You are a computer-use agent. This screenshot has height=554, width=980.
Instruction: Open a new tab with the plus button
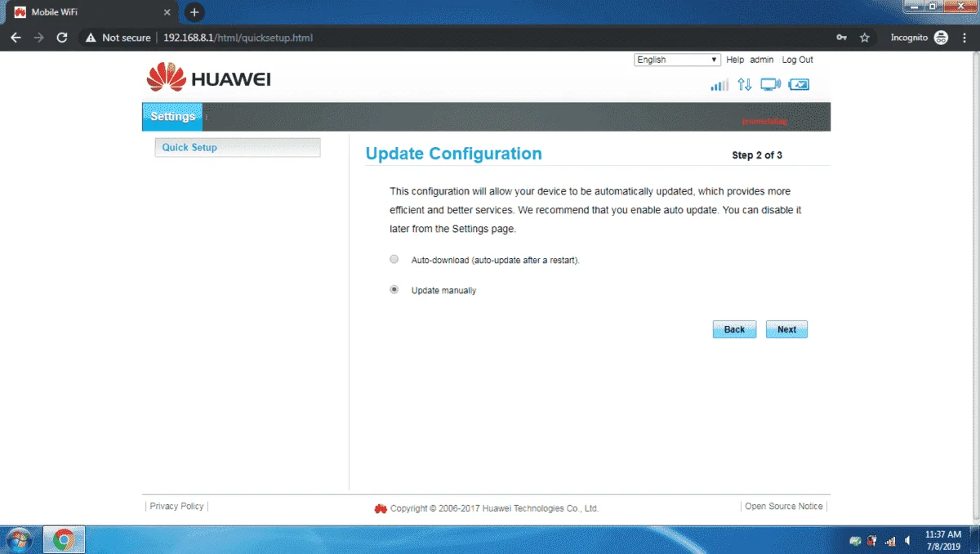tap(194, 12)
